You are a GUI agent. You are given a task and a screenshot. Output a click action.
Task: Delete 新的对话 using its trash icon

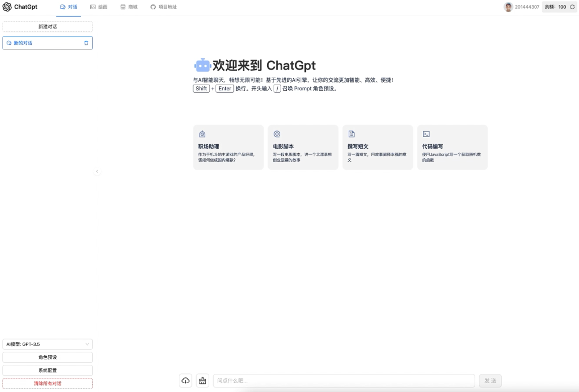pos(87,43)
